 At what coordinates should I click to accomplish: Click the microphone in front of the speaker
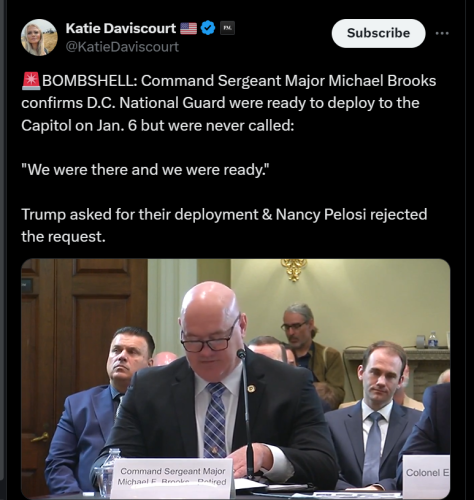[246, 410]
